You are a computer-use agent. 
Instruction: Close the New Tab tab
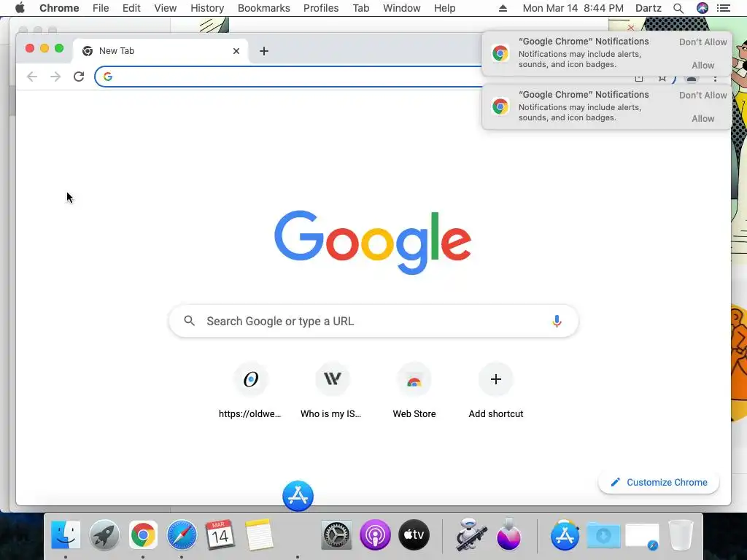click(236, 51)
